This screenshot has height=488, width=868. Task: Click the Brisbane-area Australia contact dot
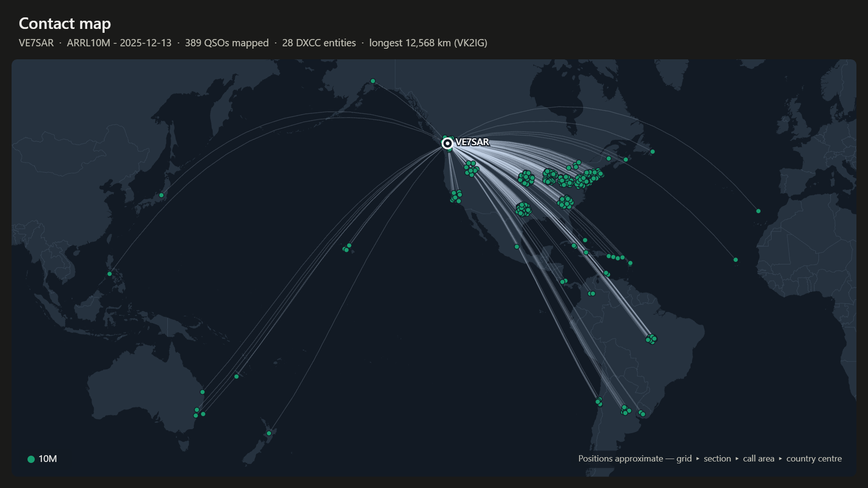tap(203, 392)
